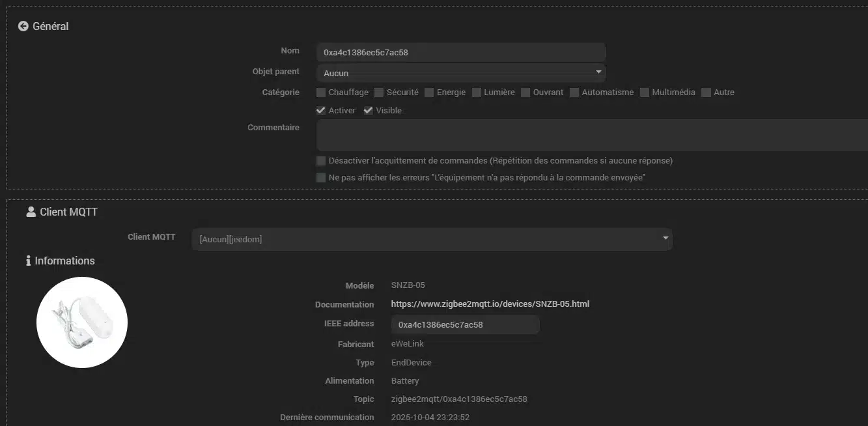The width and height of the screenshot is (868, 426).
Task: Click the info icon beside Informations
Action: point(29,261)
